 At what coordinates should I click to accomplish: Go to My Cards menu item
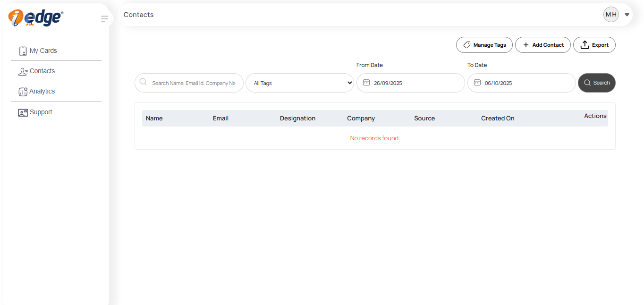click(43, 51)
